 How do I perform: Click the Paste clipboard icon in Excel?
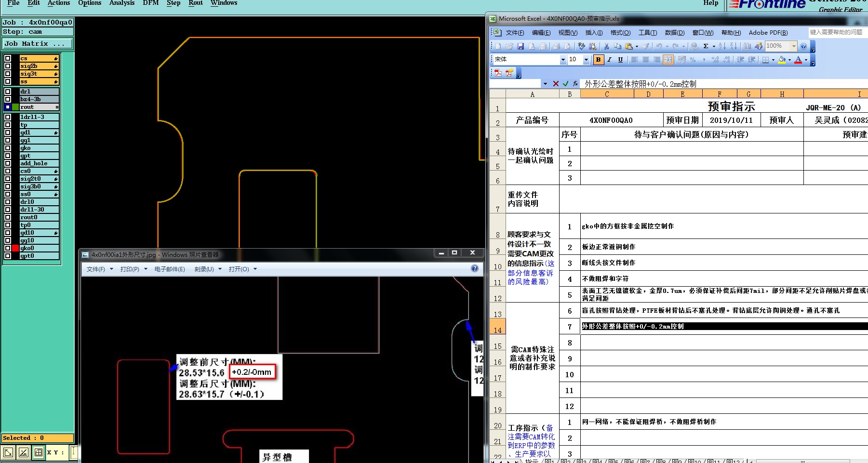coord(628,46)
